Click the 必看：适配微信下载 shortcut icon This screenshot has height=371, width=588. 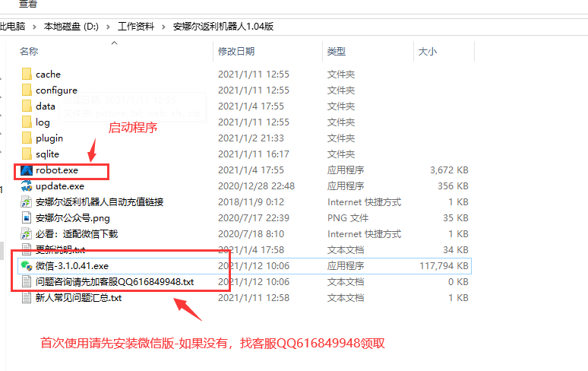(x=27, y=233)
